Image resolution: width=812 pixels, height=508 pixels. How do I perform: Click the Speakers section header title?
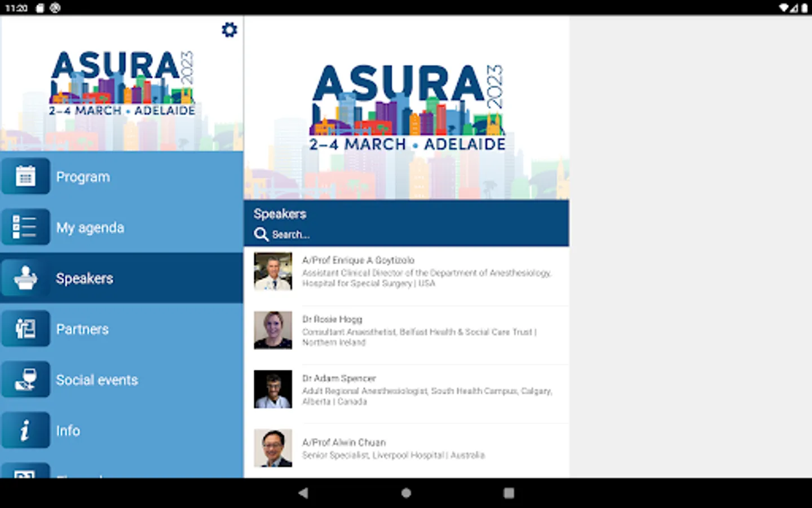[280, 214]
